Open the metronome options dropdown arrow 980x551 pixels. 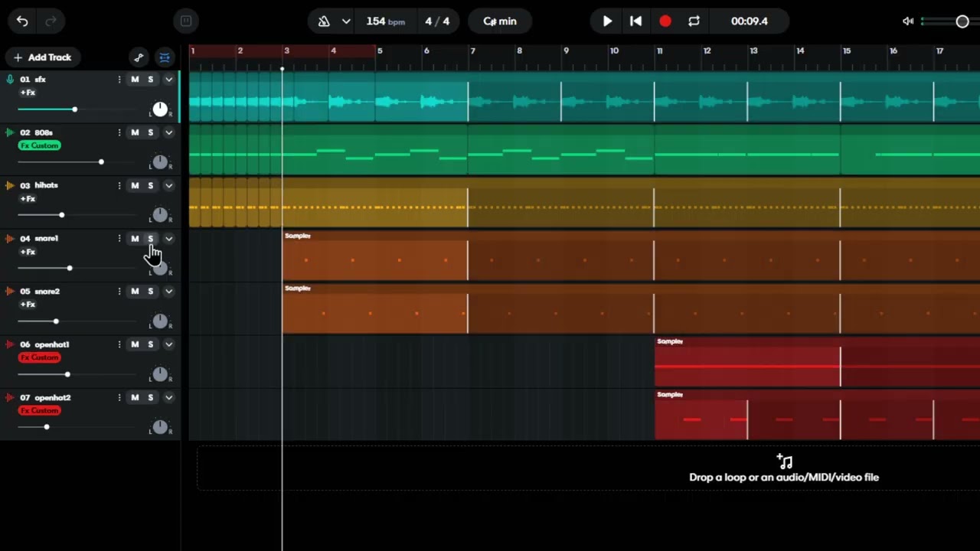click(x=346, y=21)
